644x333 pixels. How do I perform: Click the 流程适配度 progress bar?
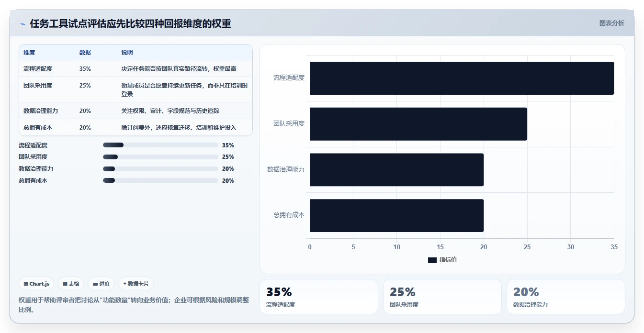[x=160, y=145]
